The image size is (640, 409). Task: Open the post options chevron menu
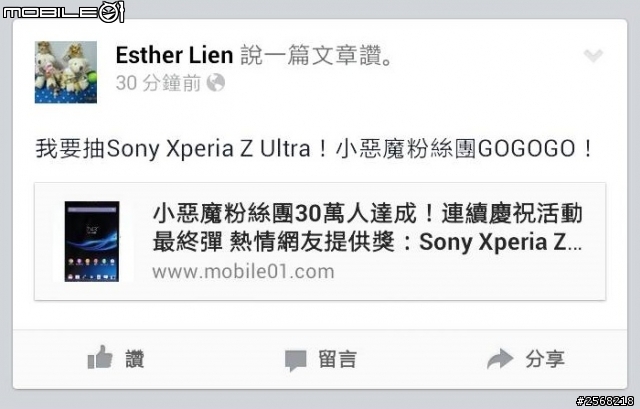coord(593,56)
